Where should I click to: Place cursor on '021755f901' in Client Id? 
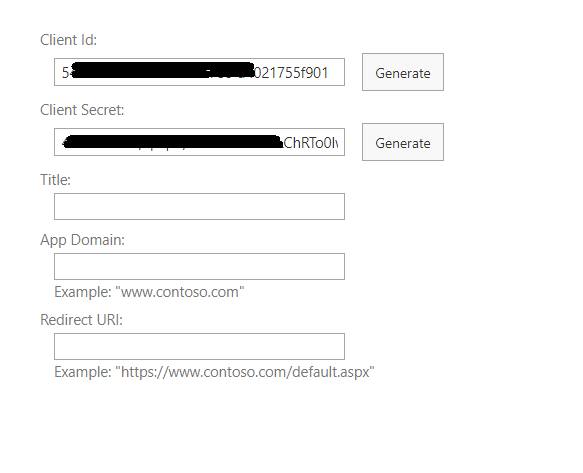point(291,73)
